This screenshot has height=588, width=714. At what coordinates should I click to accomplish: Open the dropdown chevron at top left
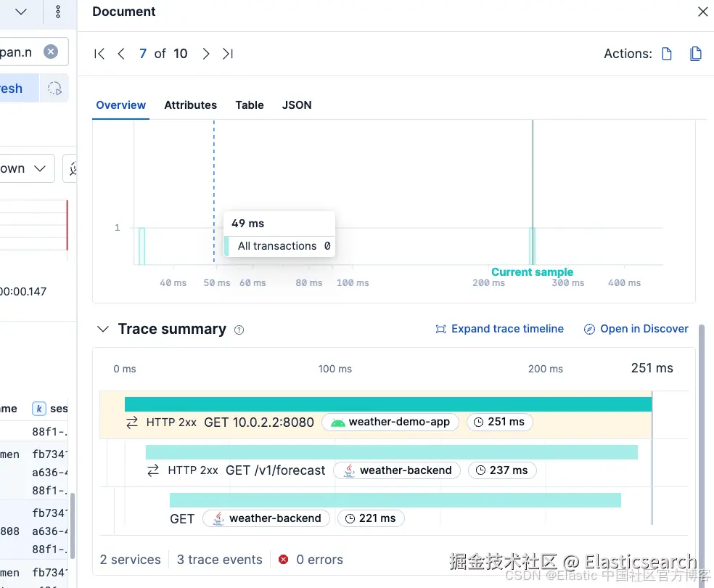pyautogui.click(x=21, y=12)
